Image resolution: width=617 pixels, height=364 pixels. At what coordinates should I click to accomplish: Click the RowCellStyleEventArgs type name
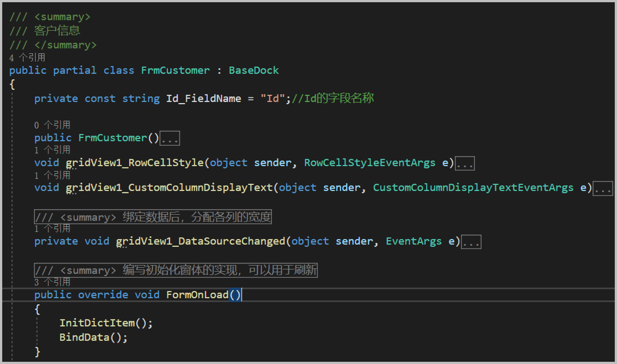click(369, 163)
